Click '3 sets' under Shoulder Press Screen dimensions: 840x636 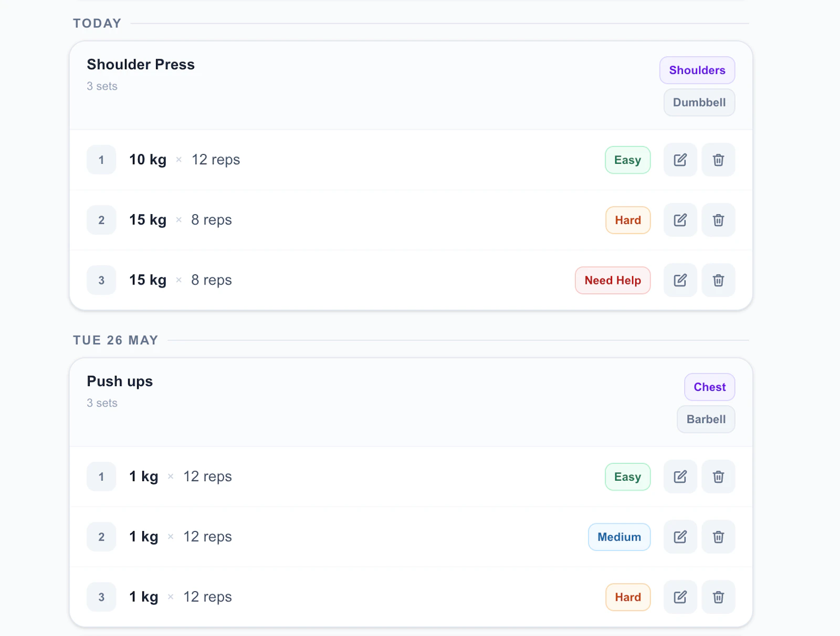pos(102,86)
